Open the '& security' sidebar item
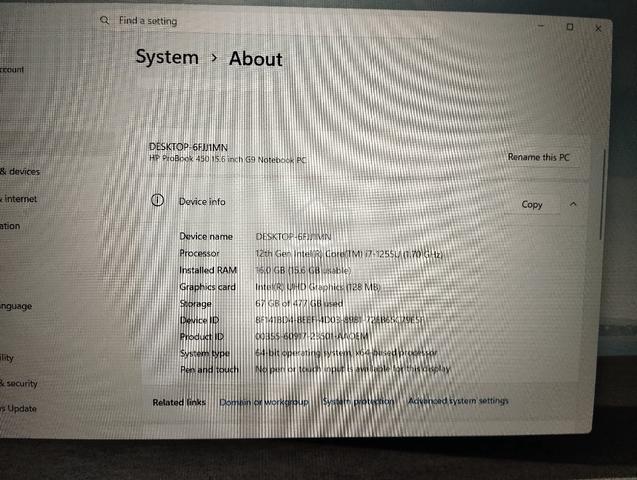637x480 pixels. [x=19, y=383]
